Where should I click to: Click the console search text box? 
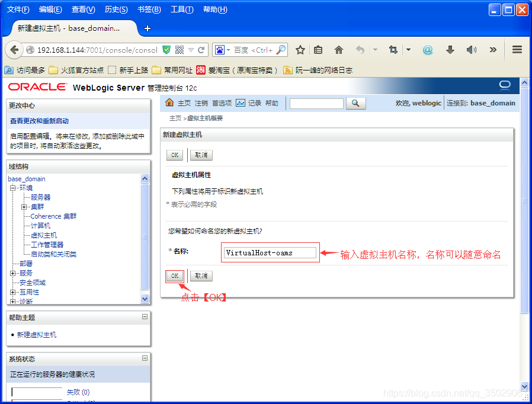pos(316,103)
